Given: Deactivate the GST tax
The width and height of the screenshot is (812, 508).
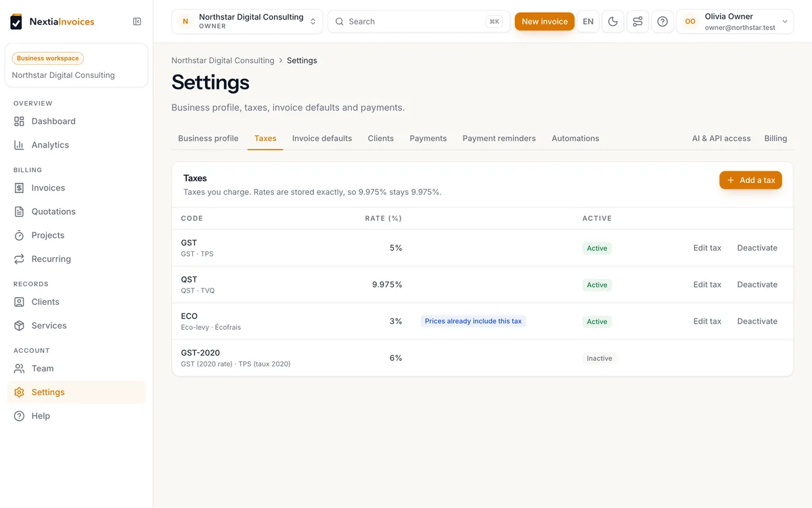Looking at the screenshot, I should coord(757,248).
